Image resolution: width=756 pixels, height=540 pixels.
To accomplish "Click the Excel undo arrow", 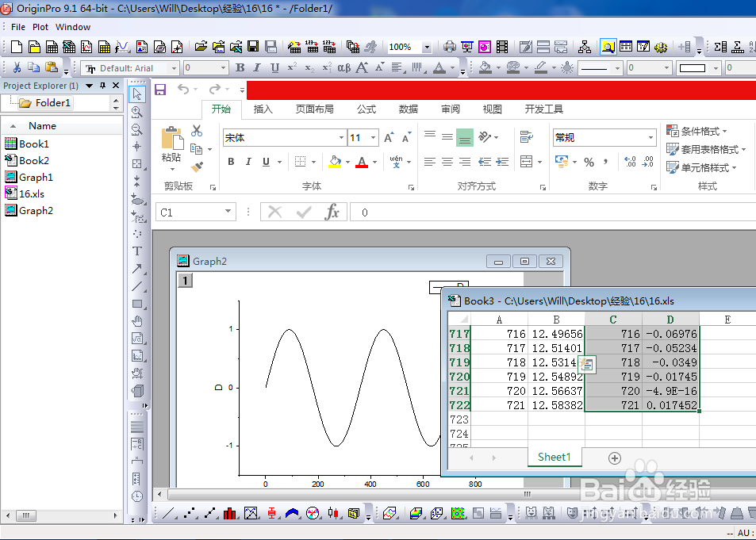I will coord(183,89).
